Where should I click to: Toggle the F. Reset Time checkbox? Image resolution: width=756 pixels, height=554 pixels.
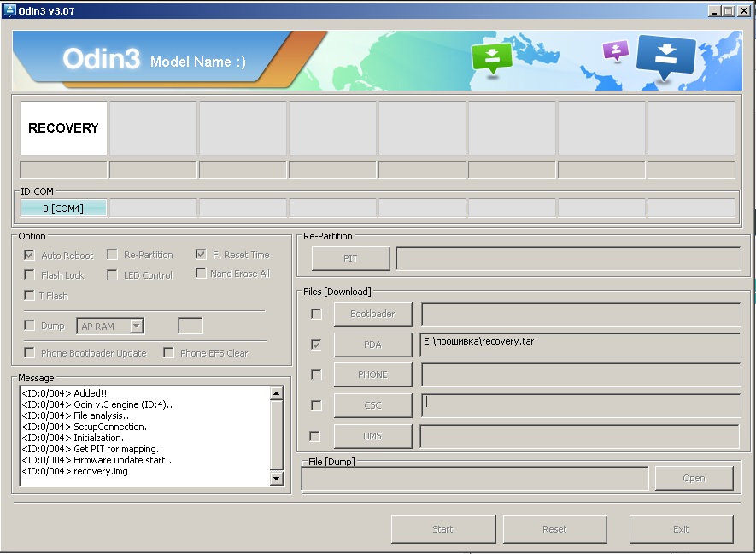coord(201,254)
